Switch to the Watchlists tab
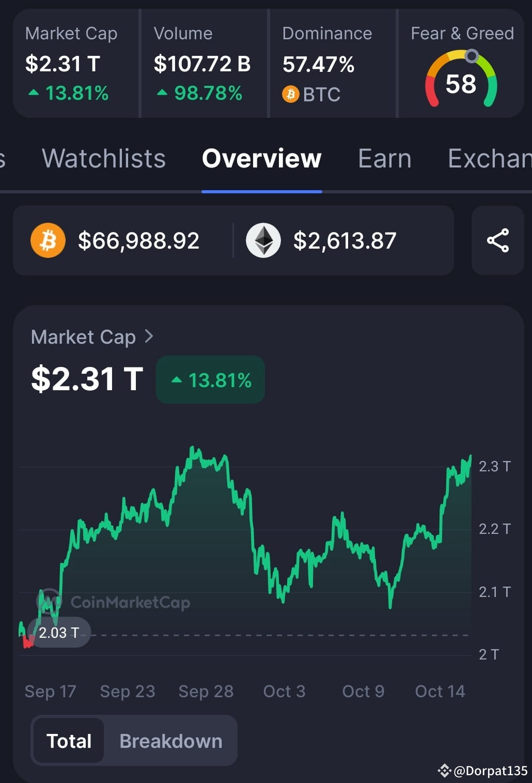The height and width of the screenshot is (783, 532). pos(103,159)
